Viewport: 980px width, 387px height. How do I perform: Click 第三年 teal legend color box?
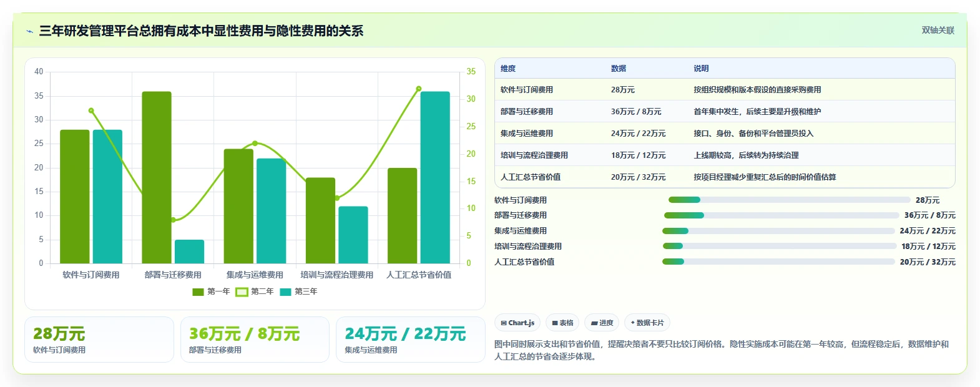tap(285, 291)
